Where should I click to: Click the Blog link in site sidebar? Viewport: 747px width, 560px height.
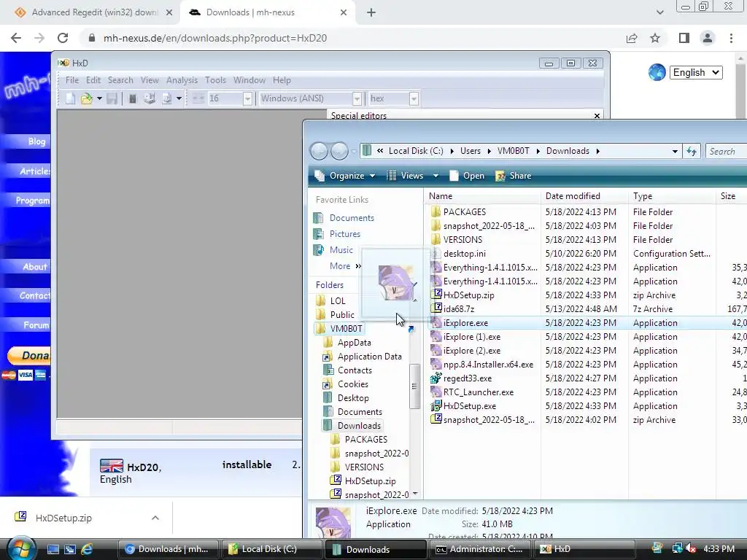pyautogui.click(x=36, y=141)
